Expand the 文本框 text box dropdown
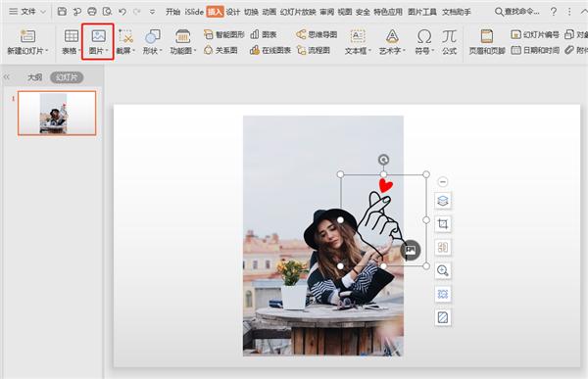The height and width of the screenshot is (379, 588). click(358, 41)
